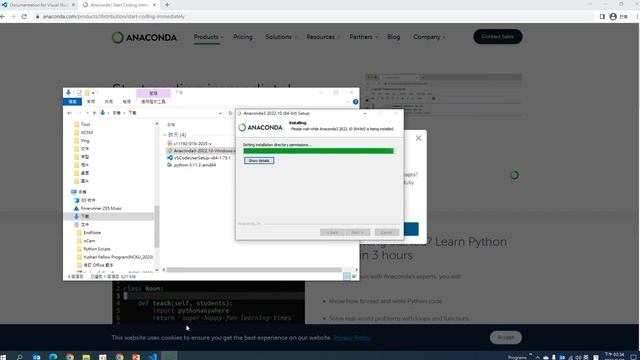Reload the browser page
The height and width of the screenshot is (360, 640).
click(x=24, y=16)
